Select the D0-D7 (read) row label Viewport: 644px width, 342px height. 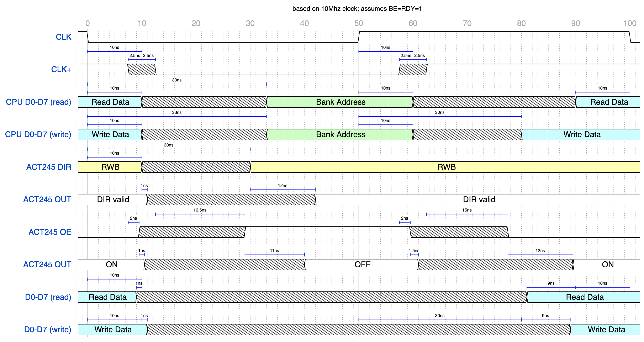click(x=48, y=297)
